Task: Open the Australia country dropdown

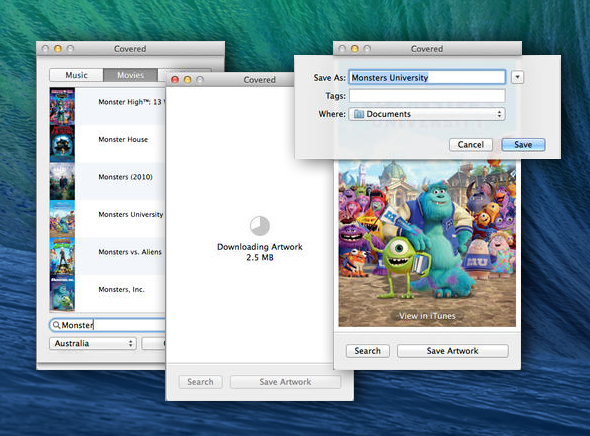Action: coord(93,343)
